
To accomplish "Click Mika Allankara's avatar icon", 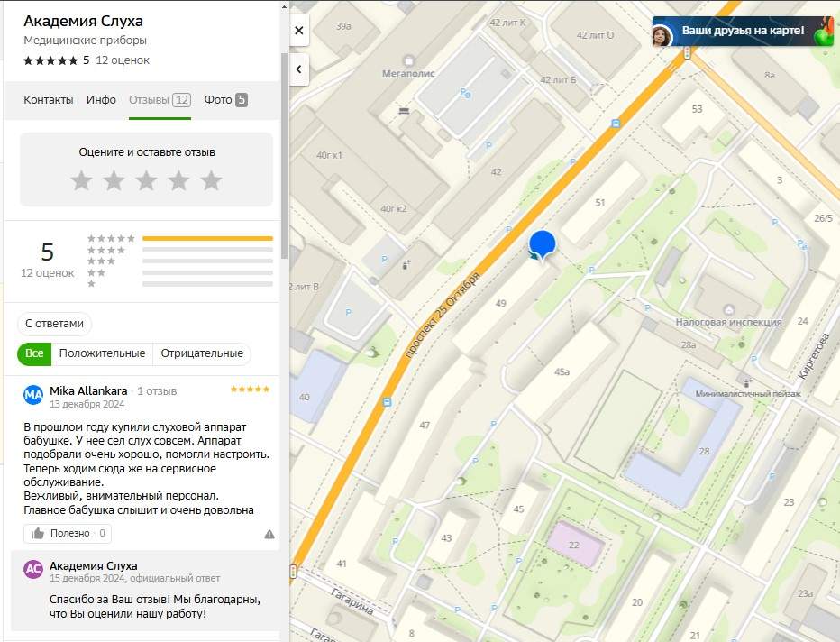I will [33, 395].
